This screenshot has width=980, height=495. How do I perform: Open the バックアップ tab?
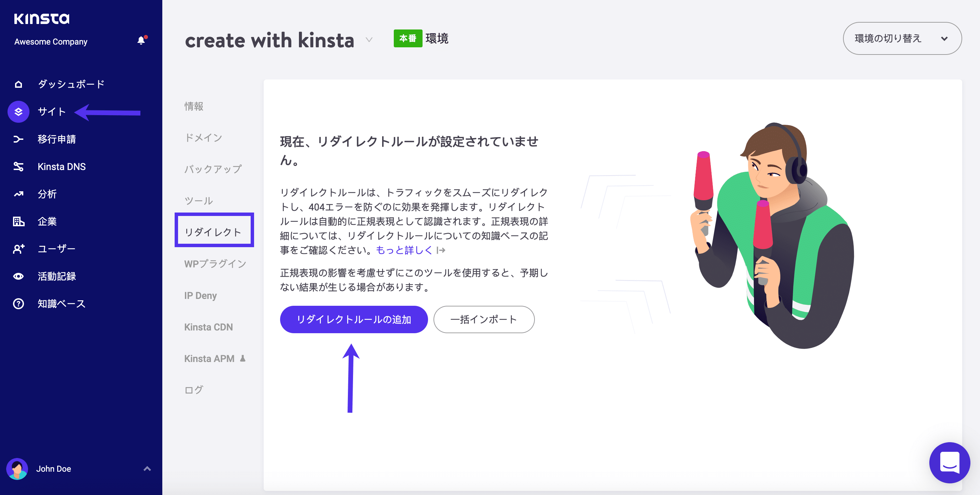click(213, 169)
